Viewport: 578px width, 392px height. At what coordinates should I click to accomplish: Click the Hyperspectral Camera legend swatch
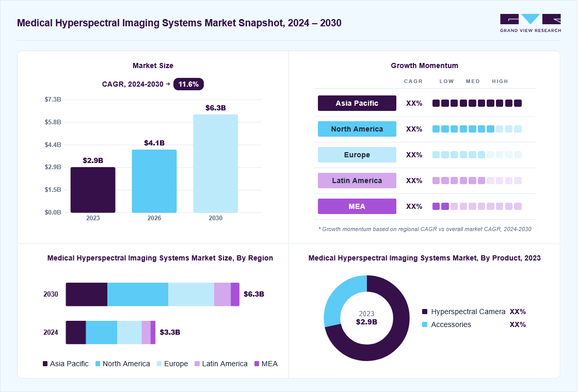tap(425, 312)
